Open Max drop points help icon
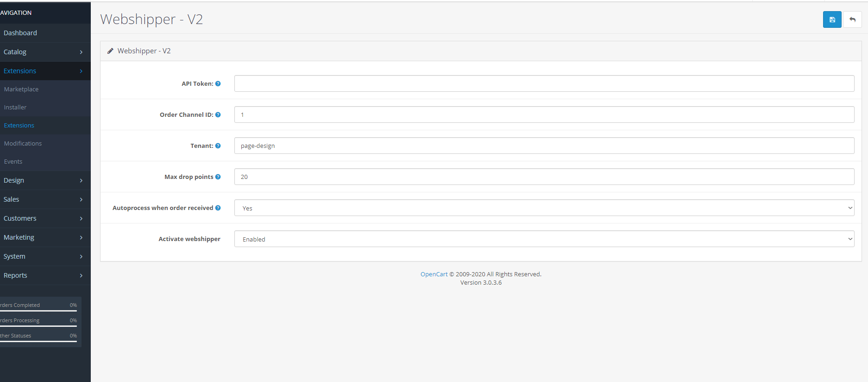 [218, 177]
